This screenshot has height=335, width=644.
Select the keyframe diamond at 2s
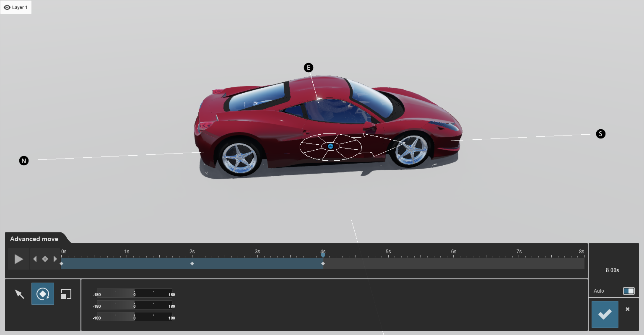coord(192,264)
